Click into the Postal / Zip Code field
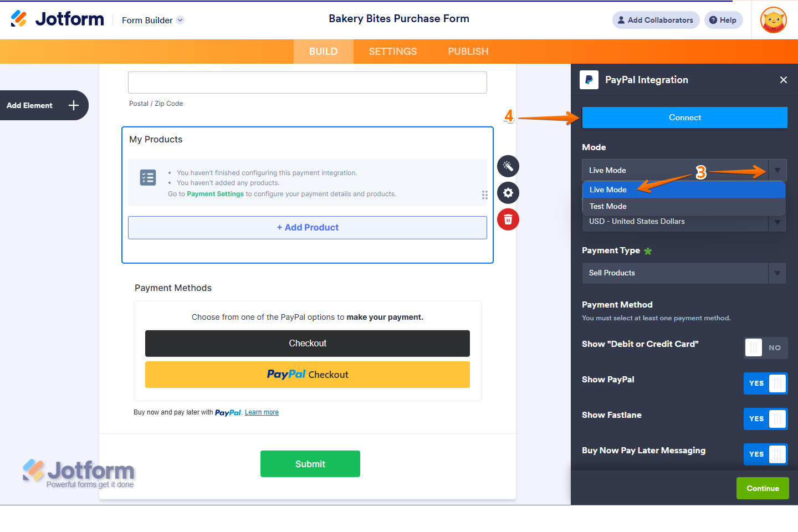Image resolution: width=798 pixels, height=532 pixels. [308, 83]
